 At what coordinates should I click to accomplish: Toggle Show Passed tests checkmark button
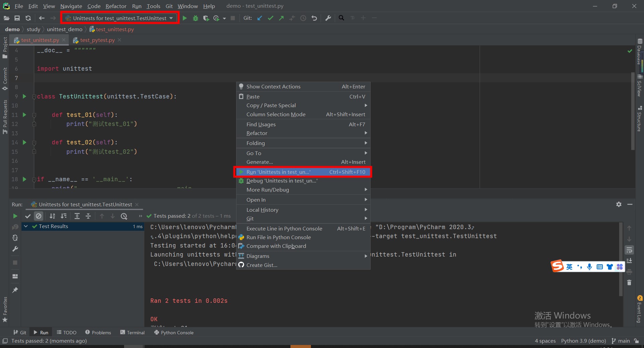[x=28, y=216]
